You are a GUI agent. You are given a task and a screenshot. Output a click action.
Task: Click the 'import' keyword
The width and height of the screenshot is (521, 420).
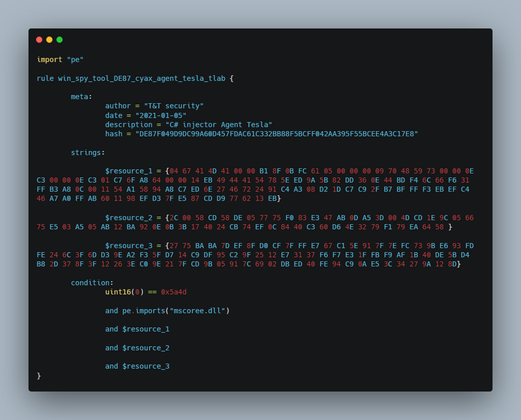49,59
